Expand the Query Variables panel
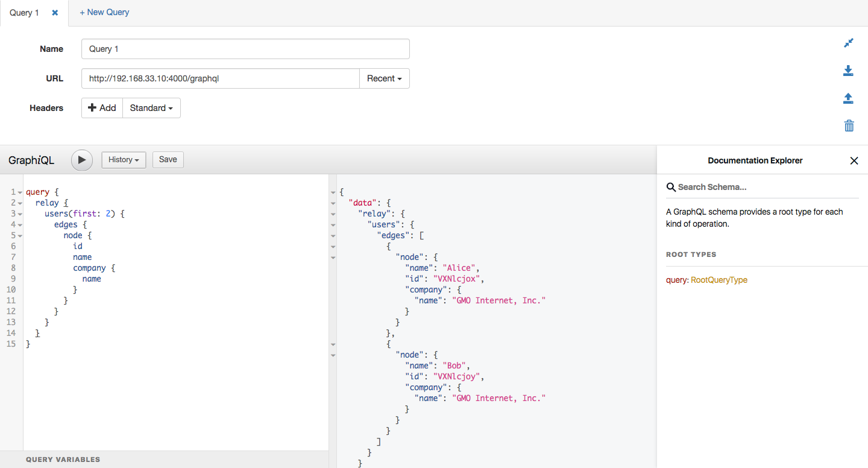The image size is (868, 468). pyautogui.click(x=164, y=460)
